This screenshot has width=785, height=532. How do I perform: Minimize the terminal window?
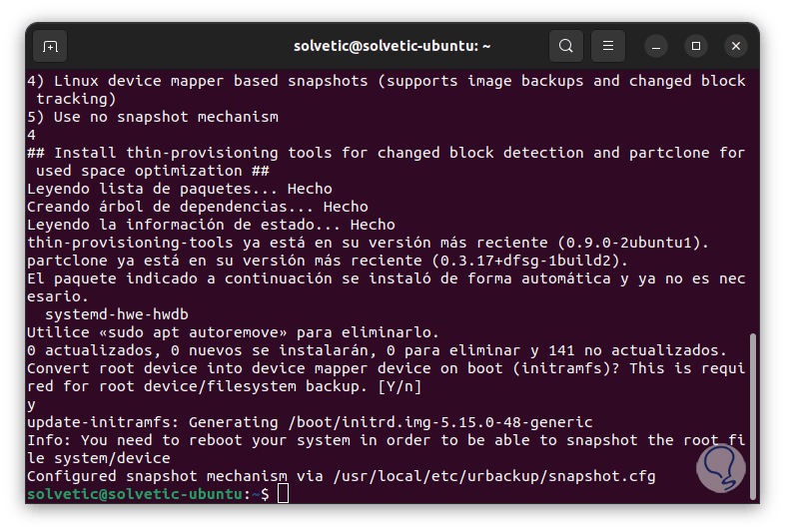pyautogui.click(x=656, y=46)
